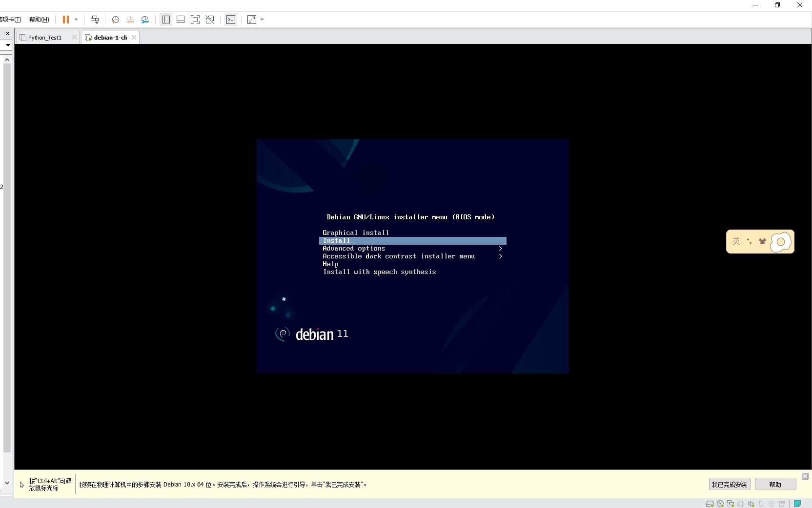Select the highlighted Install menu entry

click(x=413, y=241)
